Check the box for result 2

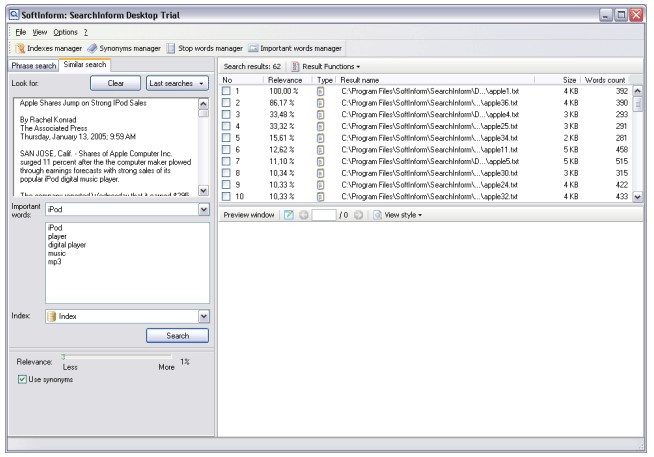point(226,103)
